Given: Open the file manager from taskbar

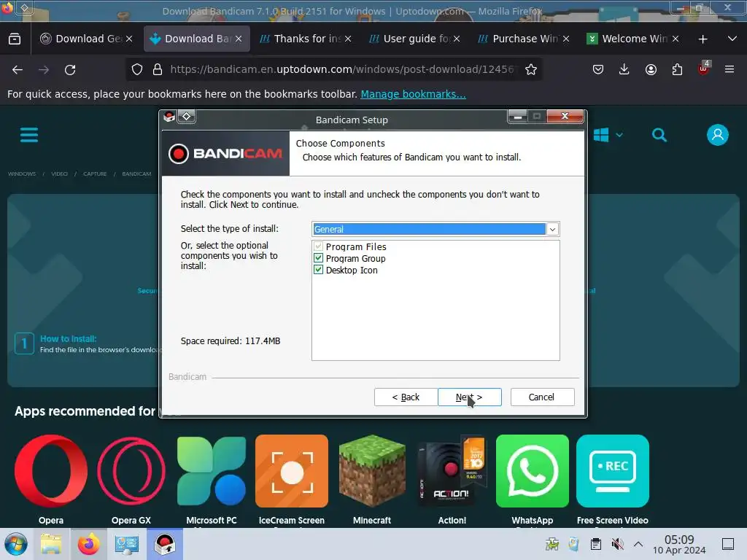Looking at the screenshot, I should click(51, 544).
